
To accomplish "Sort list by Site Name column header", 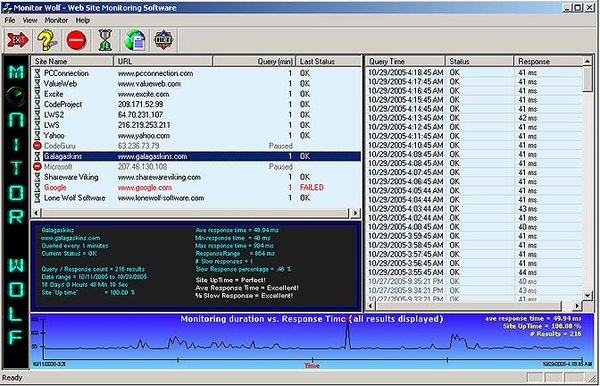I will [x=72, y=61].
